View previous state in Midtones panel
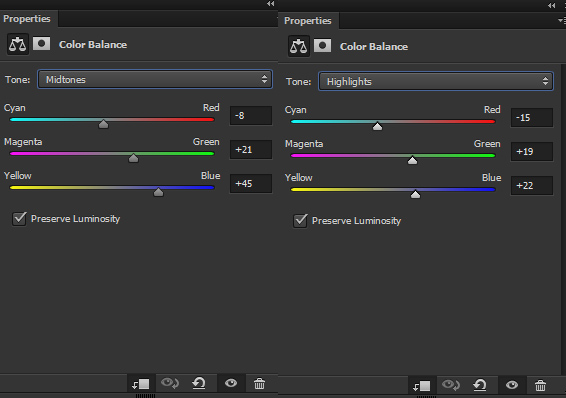 pyautogui.click(x=170, y=383)
